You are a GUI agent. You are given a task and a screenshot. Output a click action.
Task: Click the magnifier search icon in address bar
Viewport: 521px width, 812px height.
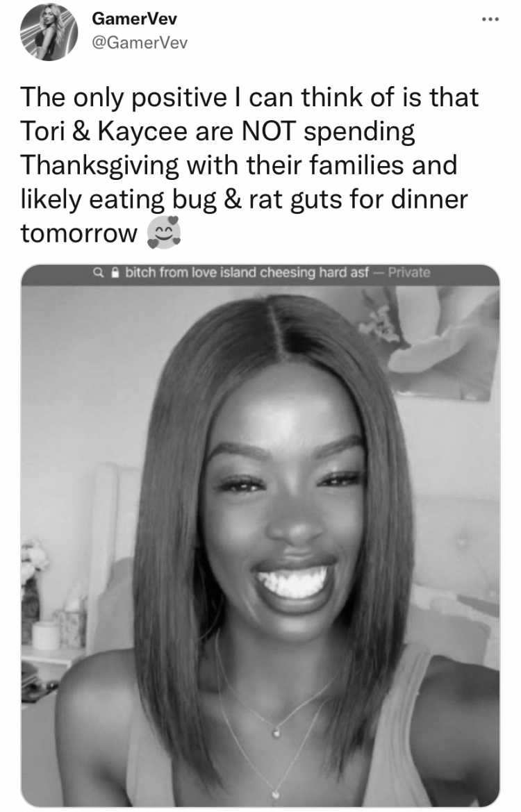click(97, 272)
